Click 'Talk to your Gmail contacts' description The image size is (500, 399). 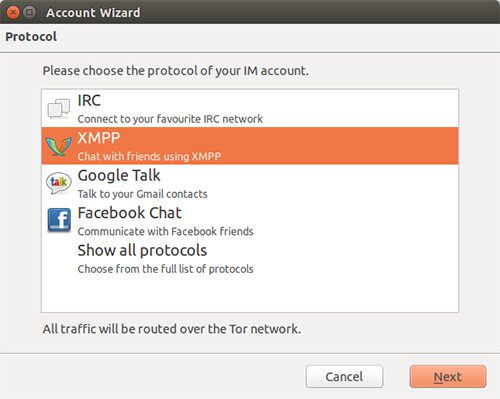(142, 194)
